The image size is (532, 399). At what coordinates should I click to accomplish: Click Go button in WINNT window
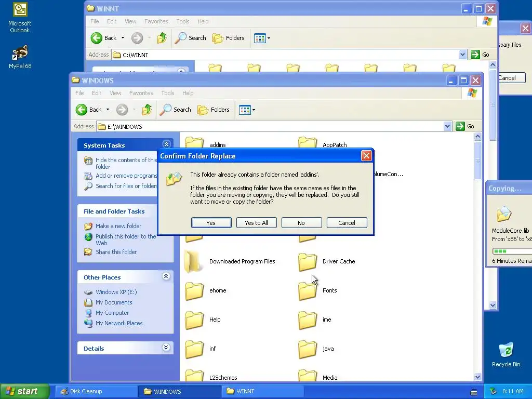(x=480, y=54)
